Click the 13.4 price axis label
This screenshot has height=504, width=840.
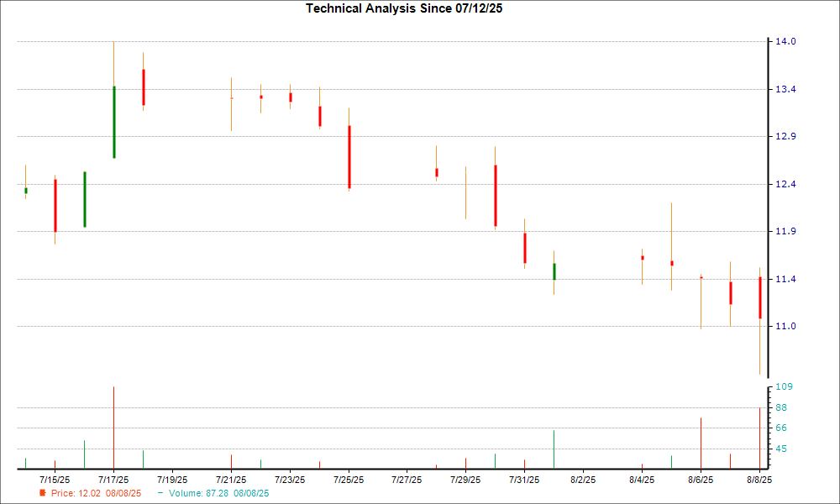785,89
